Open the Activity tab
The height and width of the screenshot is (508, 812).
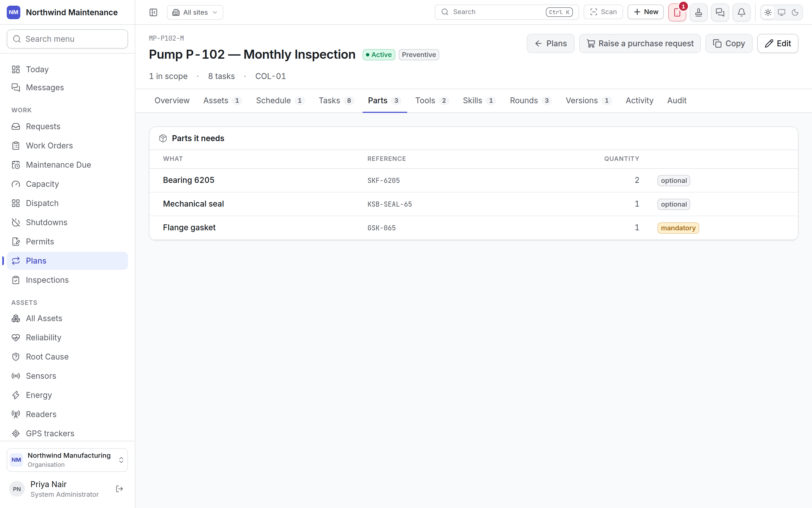pyautogui.click(x=639, y=100)
